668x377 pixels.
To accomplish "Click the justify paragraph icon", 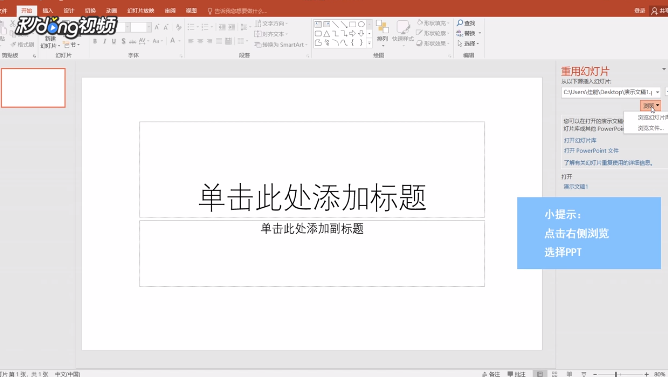I will click(x=219, y=41).
